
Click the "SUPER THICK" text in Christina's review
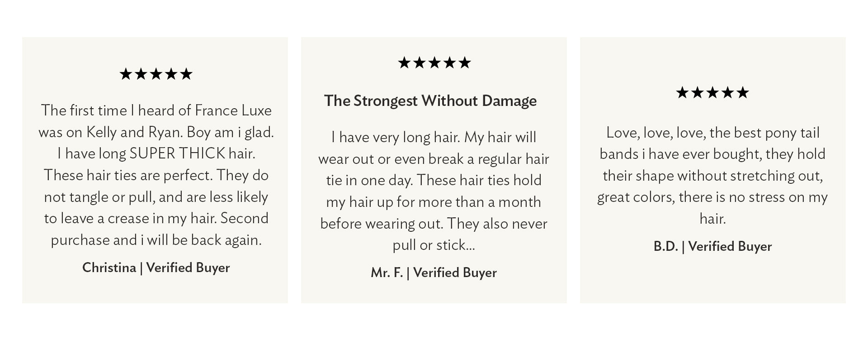click(177, 153)
